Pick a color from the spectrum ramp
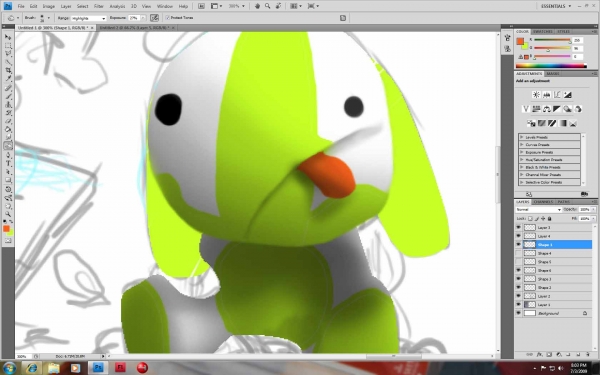Viewport: 600px width, 375px height. (551, 66)
